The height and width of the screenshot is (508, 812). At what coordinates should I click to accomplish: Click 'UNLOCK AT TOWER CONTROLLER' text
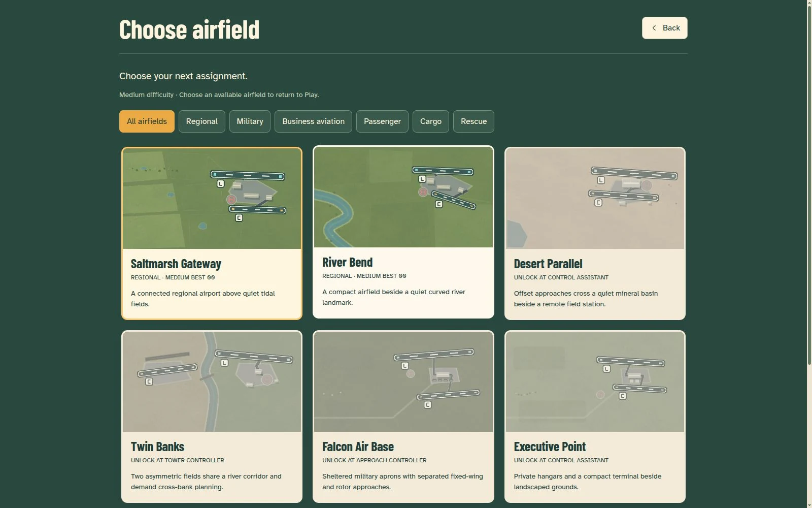(x=178, y=460)
